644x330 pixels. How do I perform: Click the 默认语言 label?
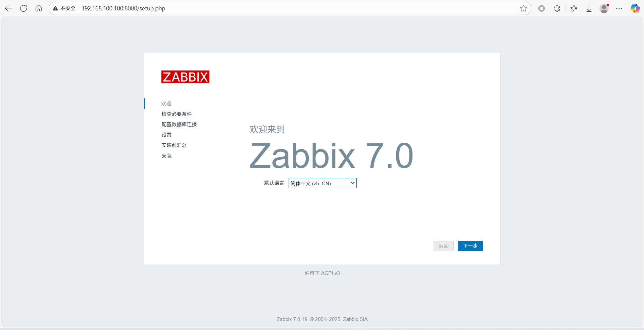pyautogui.click(x=274, y=183)
